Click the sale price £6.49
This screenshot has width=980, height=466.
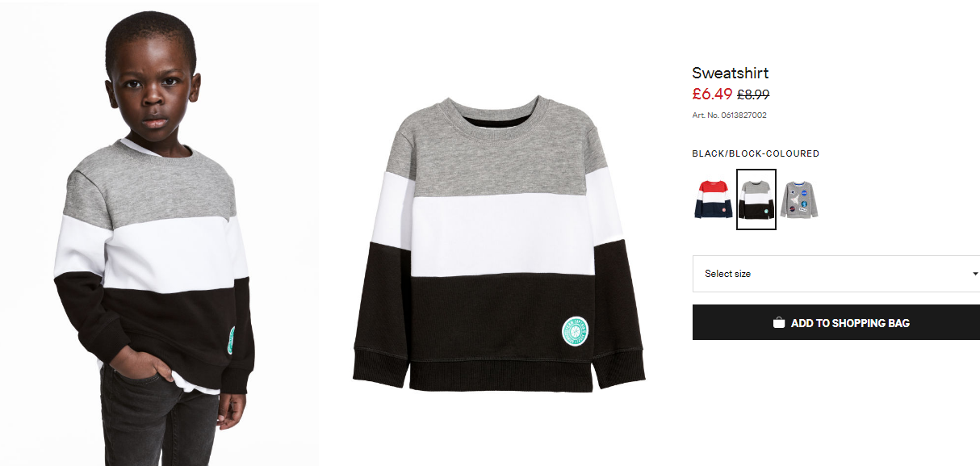(712, 94)
